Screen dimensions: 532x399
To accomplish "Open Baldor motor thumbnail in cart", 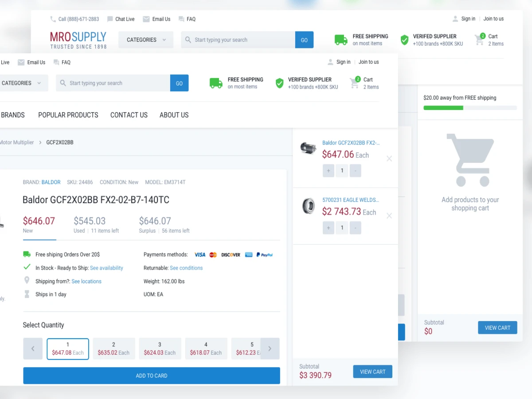I will pos(308,148).
